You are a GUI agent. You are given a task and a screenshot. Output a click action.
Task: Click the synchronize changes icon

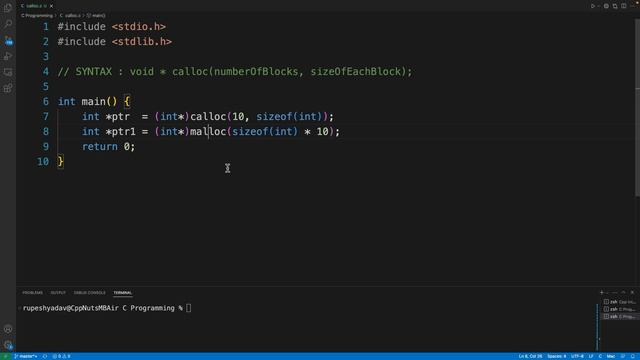pos(45,356)
